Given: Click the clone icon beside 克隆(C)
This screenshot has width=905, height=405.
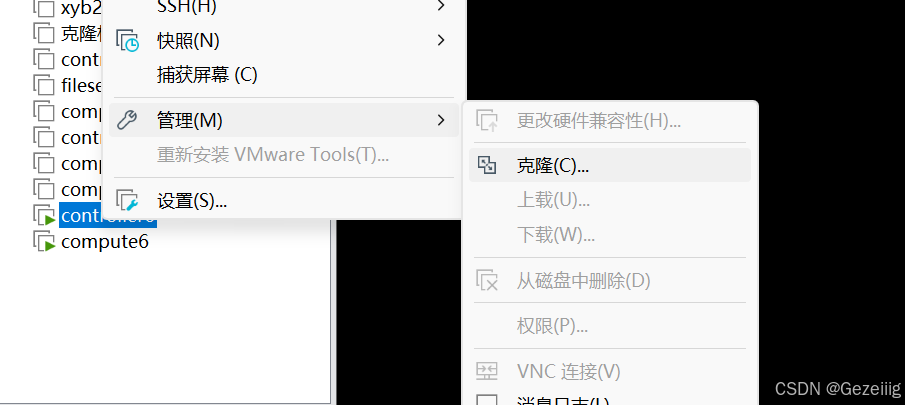Looking at the screenshot, I should (487, 166).
